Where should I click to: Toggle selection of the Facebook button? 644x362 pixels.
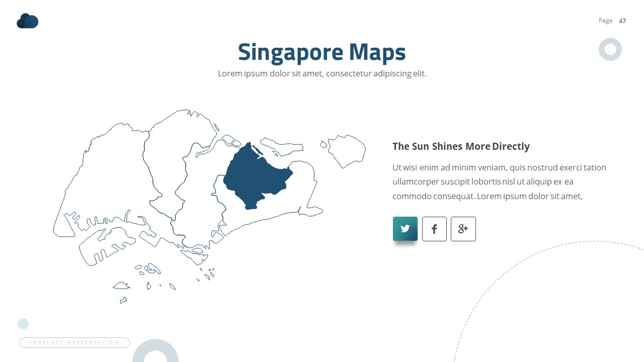pos(434,229)
